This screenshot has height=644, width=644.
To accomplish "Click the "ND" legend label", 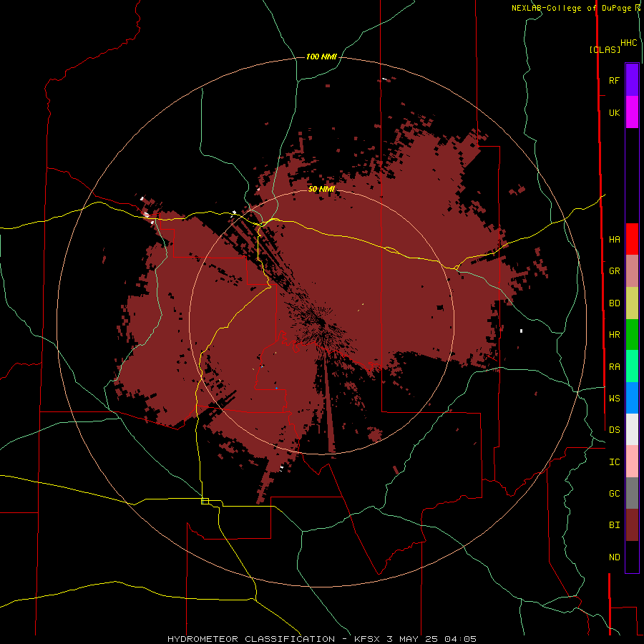I will pos(614,557).
